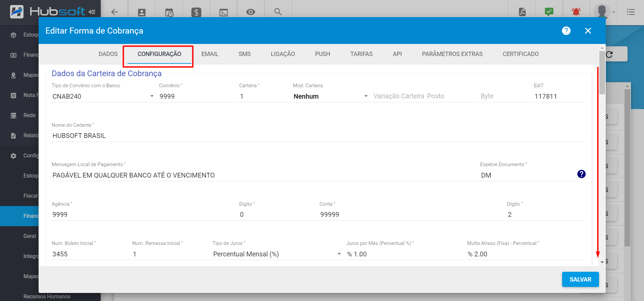This screenshot has width=644, height=301.
Task: Open the SMS tab
Action: pyautogui.click(x=245, y=54)
